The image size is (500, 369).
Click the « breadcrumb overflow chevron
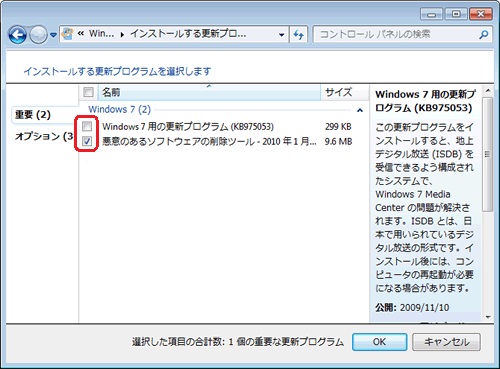(80, 34)
